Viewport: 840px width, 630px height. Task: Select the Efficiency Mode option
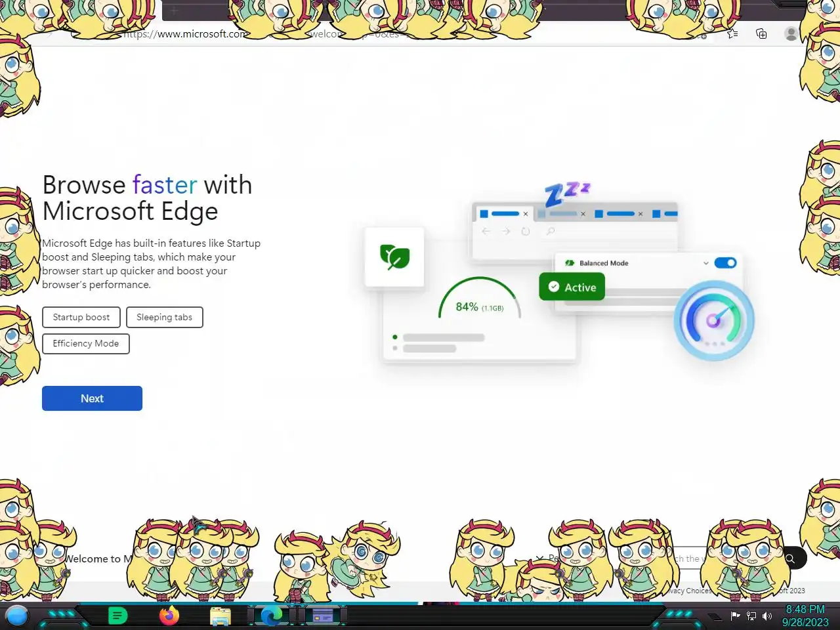(86, 343)
